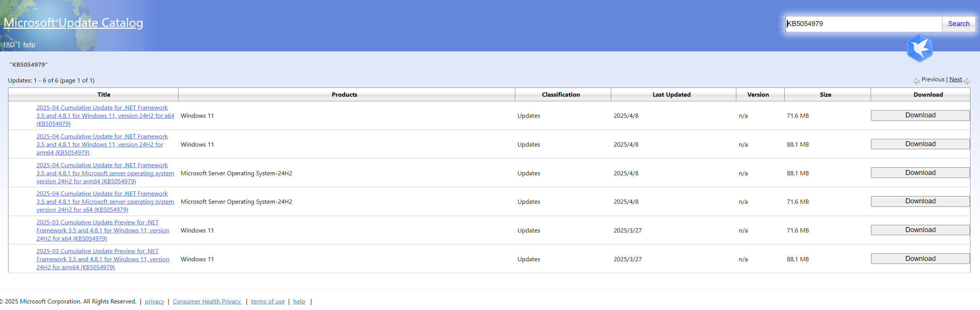The image size is (980, 310).
Task: Sort by Last Updated column header
Action: (671, 95)
